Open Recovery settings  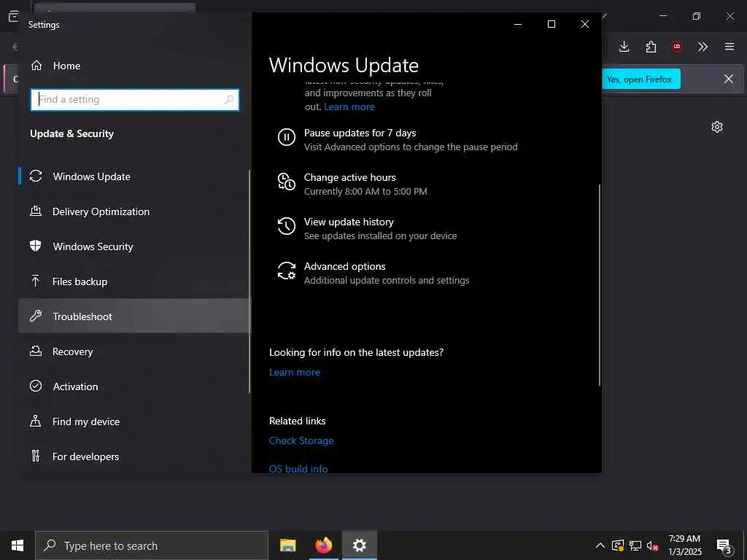tap(133, 351)
